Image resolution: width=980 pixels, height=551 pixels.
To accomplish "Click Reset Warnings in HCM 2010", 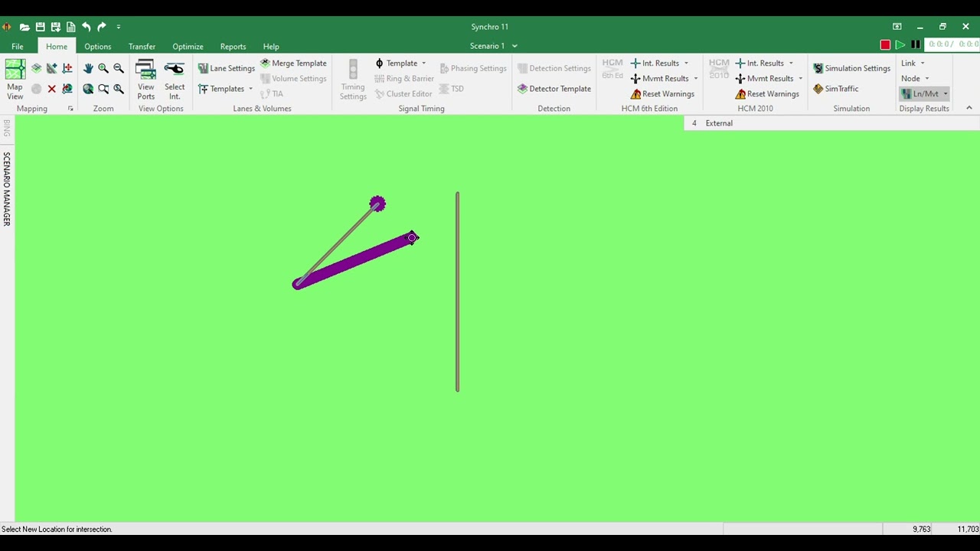I will point(767,94).
